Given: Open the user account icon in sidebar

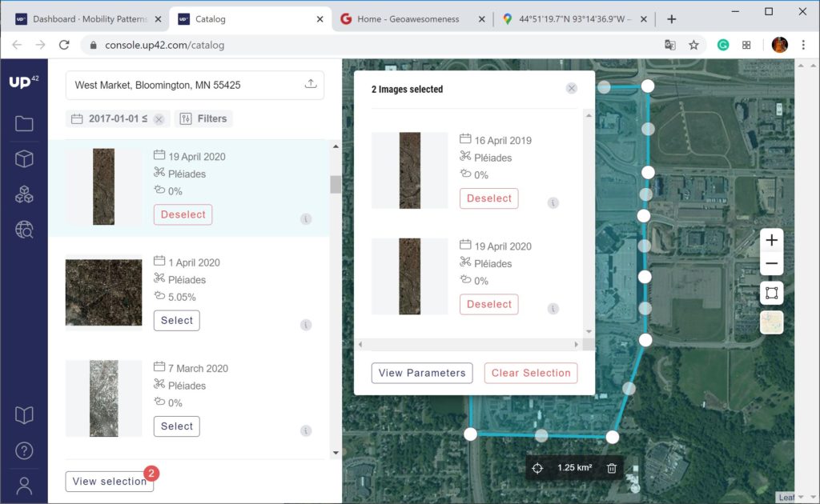Looking at the screenshot, I should [24, 486].
